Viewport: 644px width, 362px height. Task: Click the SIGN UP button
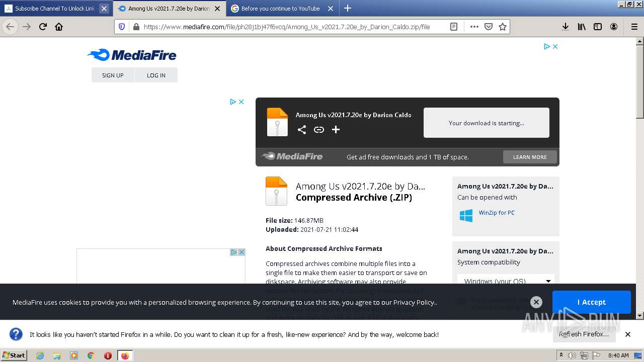point(113,75)
